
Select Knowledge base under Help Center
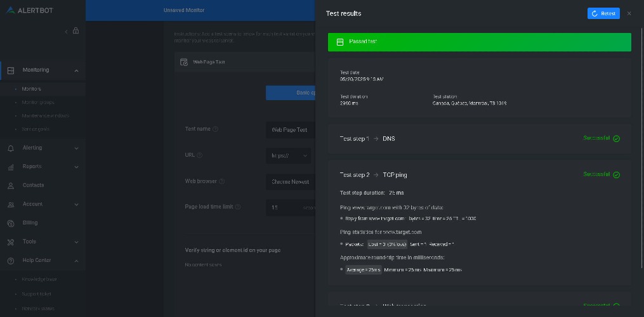click(x=39, y=279)
